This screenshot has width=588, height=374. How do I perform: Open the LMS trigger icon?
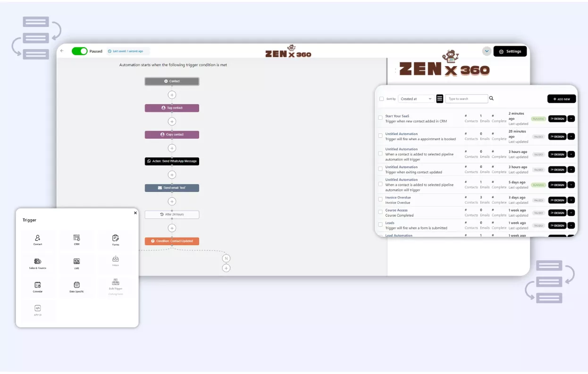click(76, 262)
